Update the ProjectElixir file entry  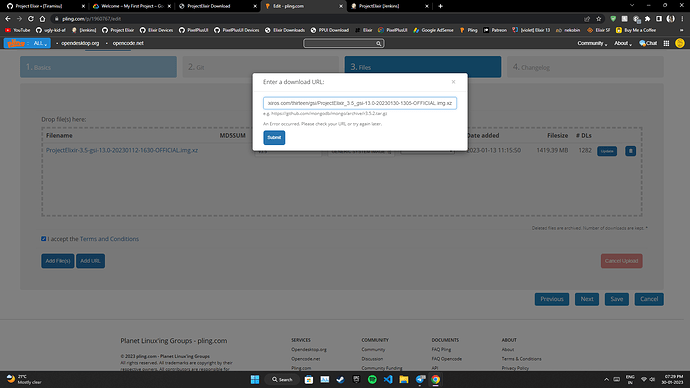pos(607,151)
